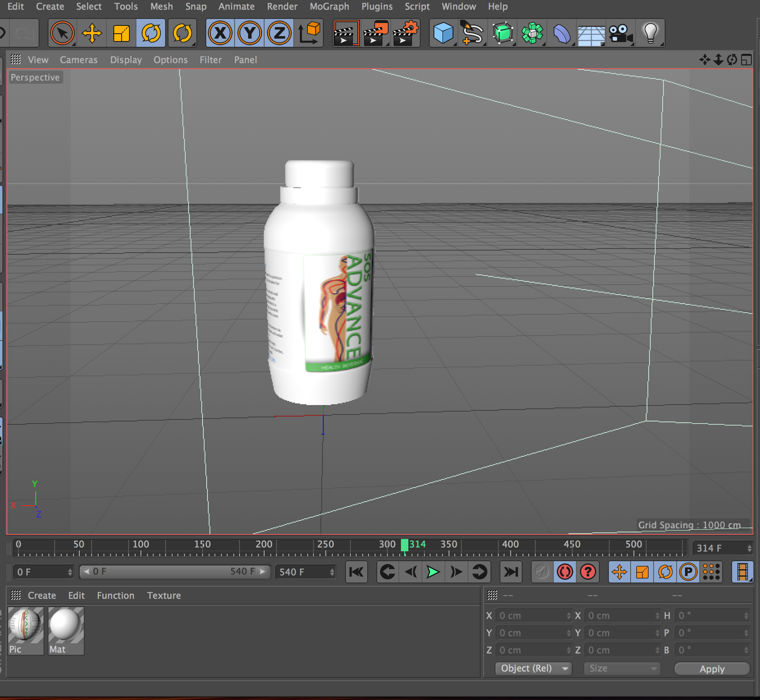
Task: Step to the next frame
Action: [456, 572]
